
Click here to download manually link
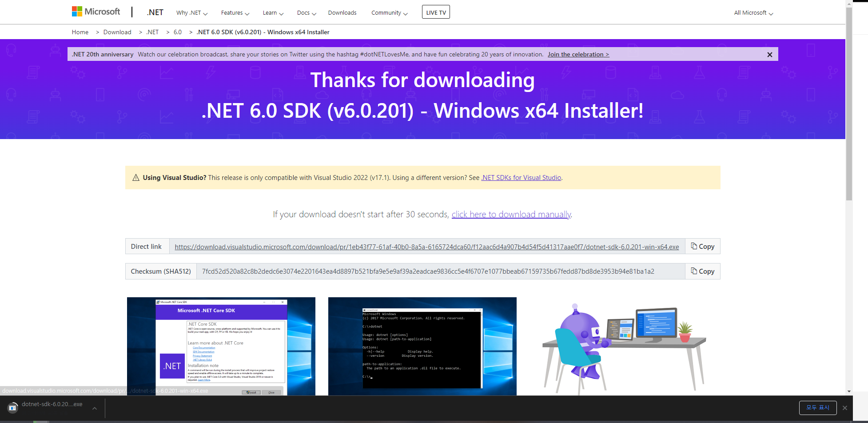click(511, 214)
